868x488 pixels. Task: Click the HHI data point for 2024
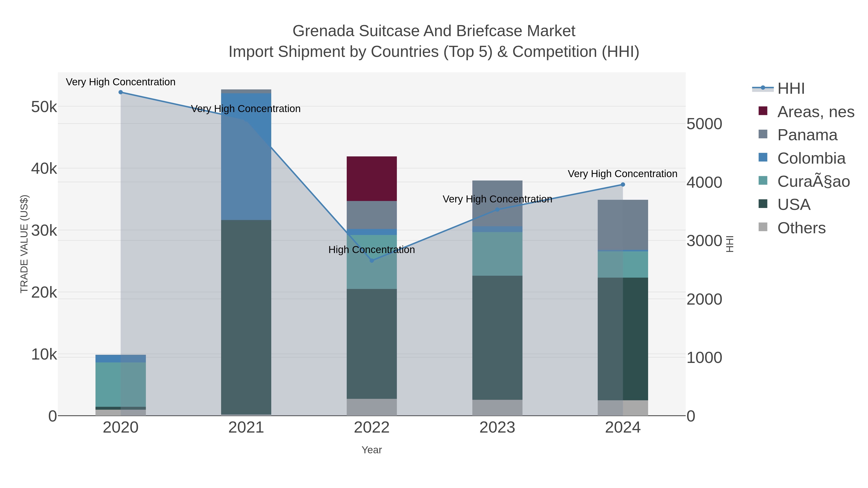click(x=623, y=185)
